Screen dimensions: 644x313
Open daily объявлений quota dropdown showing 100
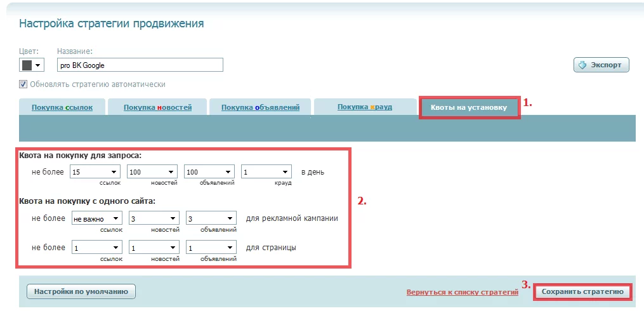(x=209, y=172)
